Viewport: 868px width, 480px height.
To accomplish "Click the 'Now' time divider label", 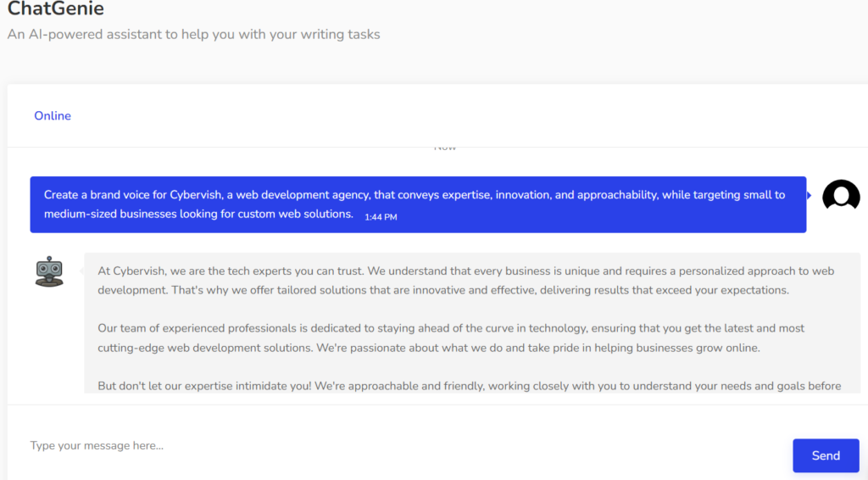I will [445, 148].
